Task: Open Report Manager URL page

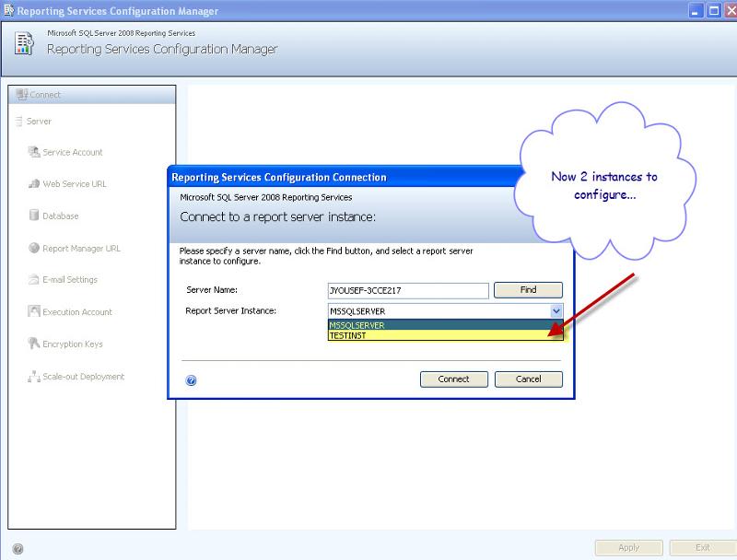Action: 81,249
